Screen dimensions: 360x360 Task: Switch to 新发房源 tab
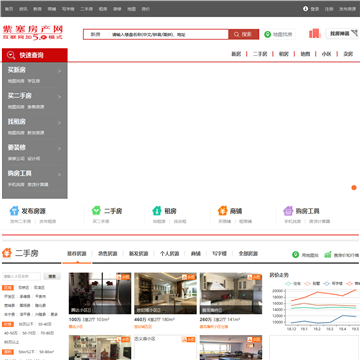pos(138,254)
